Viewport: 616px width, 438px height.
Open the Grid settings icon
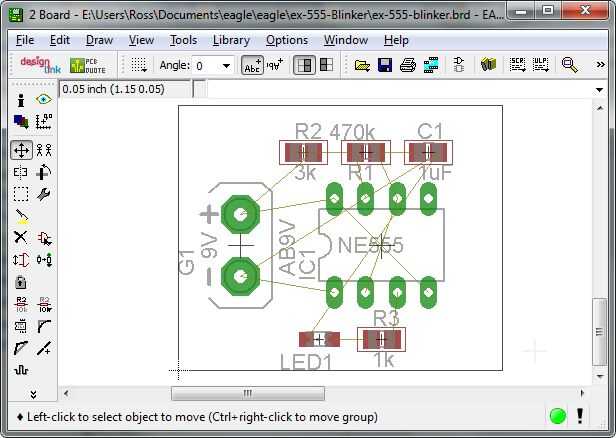(x=139, y=65)
